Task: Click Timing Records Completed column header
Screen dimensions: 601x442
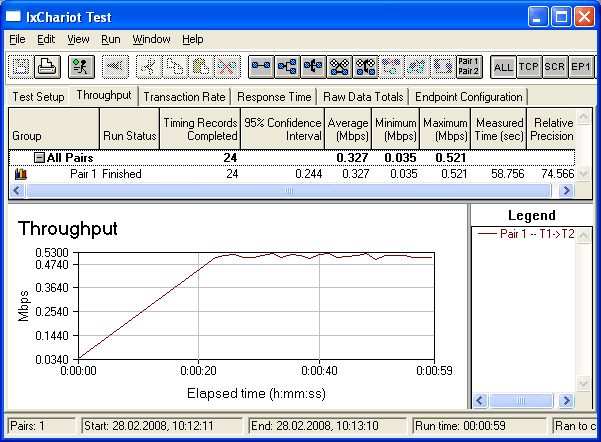Action: [x=200, y=129]
